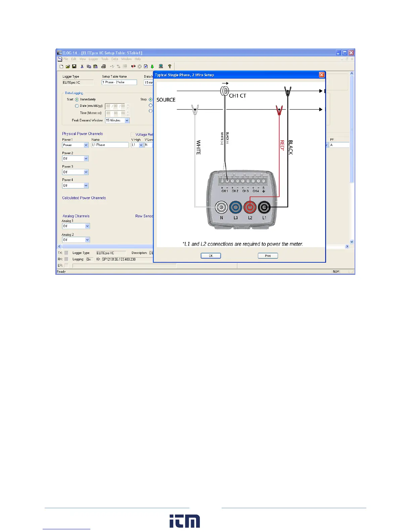
Task: Click the horizontal scrollbar left arrow
Action: (x=59, y=247)
